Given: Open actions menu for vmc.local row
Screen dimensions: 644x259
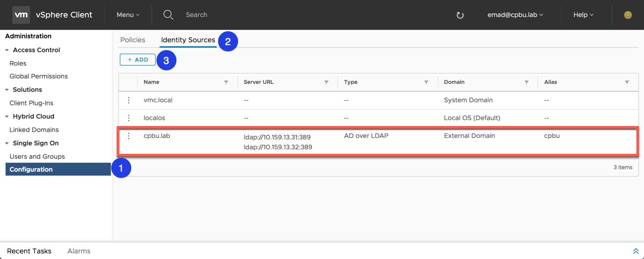Looking at the screenshot, I should 129,100.
